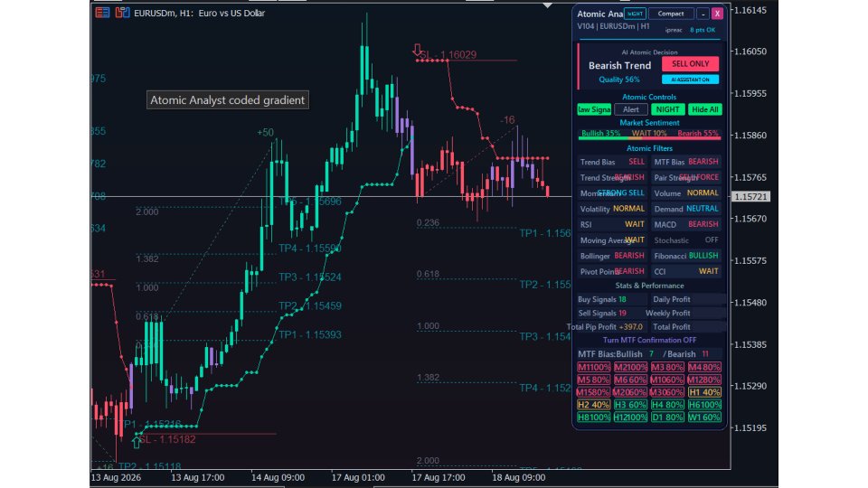Select the H3 60% timeframe box
This screenshot has width=868, height=488.
[630, 405]
